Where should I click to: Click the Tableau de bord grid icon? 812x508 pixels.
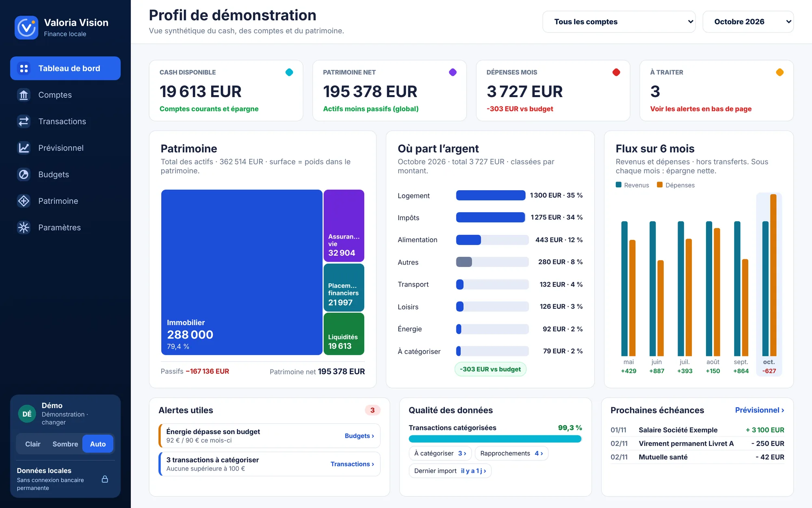click(x=24, y=68)
